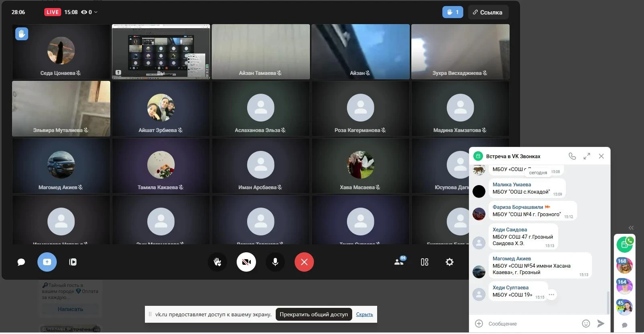Viewport: 644px width, 334px height.
Task: Open Малика Умаева sender name
Action: [512, 184]
